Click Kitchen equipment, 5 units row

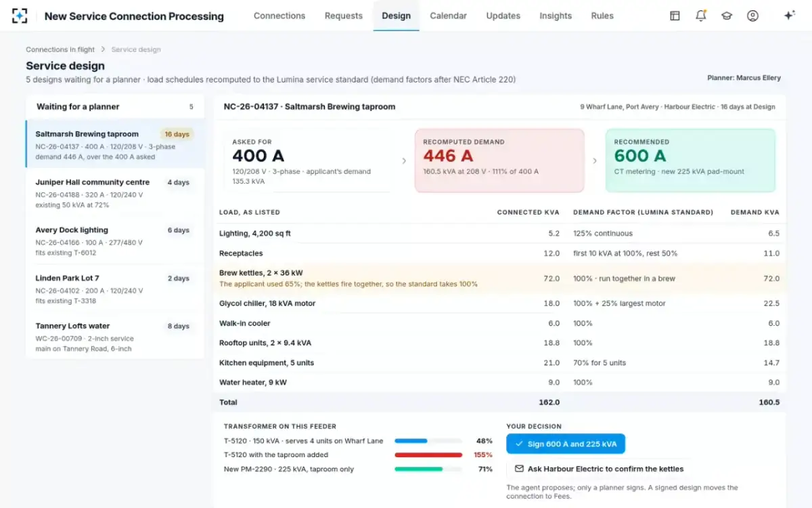499,363
